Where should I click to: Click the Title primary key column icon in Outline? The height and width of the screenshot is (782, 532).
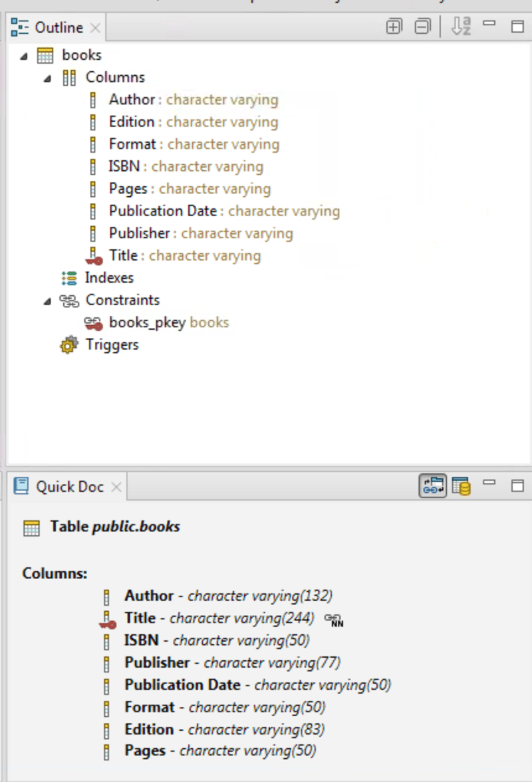click(93, 256)
